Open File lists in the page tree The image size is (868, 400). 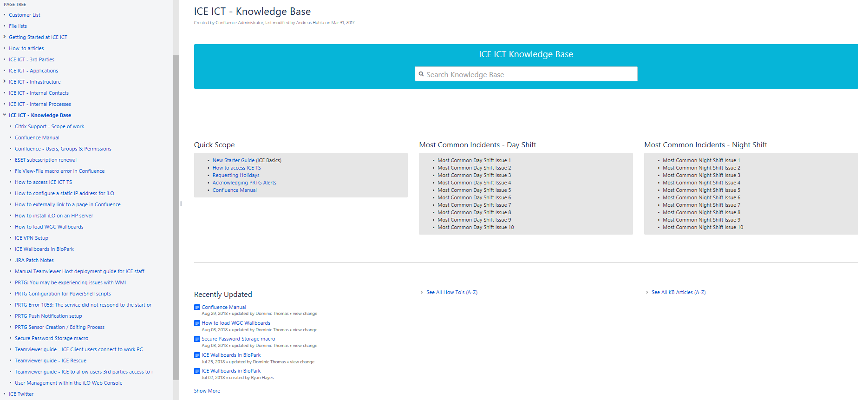(18, 26)
